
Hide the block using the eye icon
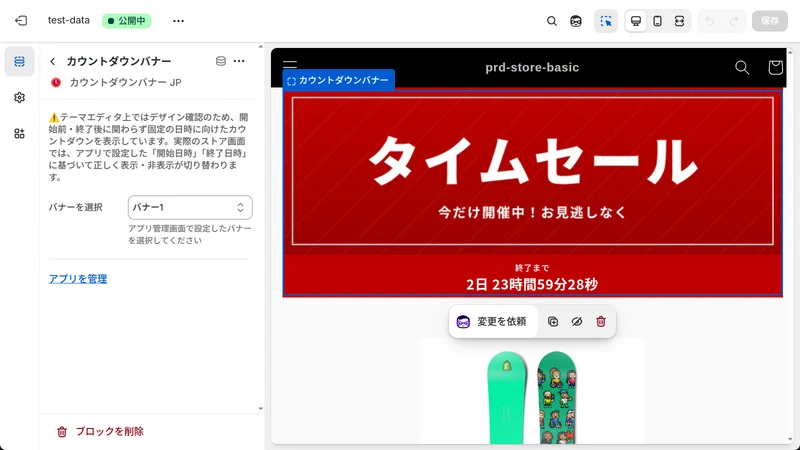[577, 321]
